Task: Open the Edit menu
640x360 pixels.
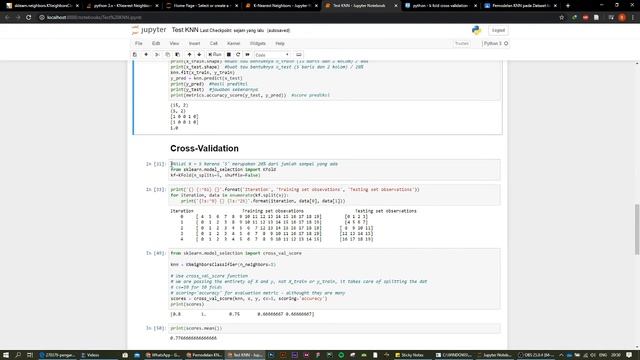Action: click(156, 43)
